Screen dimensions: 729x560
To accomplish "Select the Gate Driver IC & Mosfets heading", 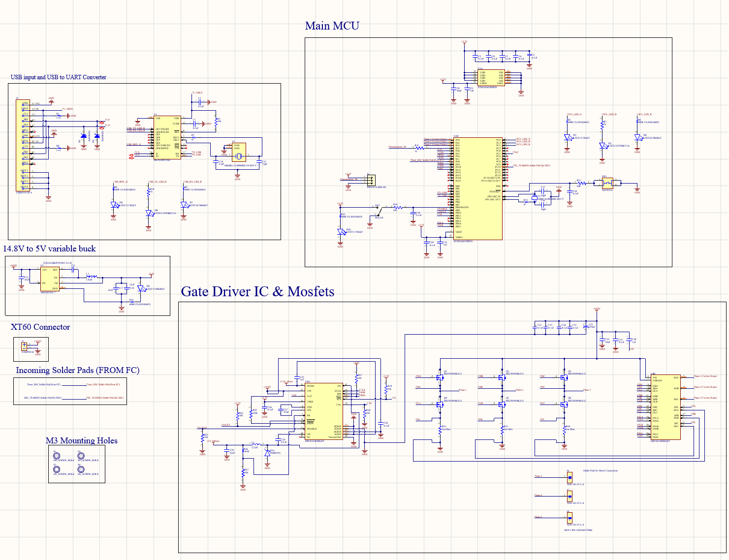I will [x=258, y=291].
